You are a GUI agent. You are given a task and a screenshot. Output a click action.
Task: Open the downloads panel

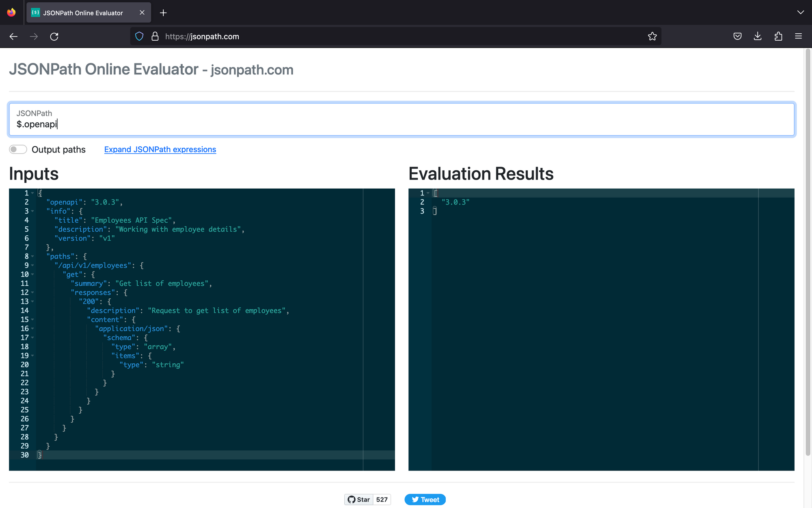point(758,37)
